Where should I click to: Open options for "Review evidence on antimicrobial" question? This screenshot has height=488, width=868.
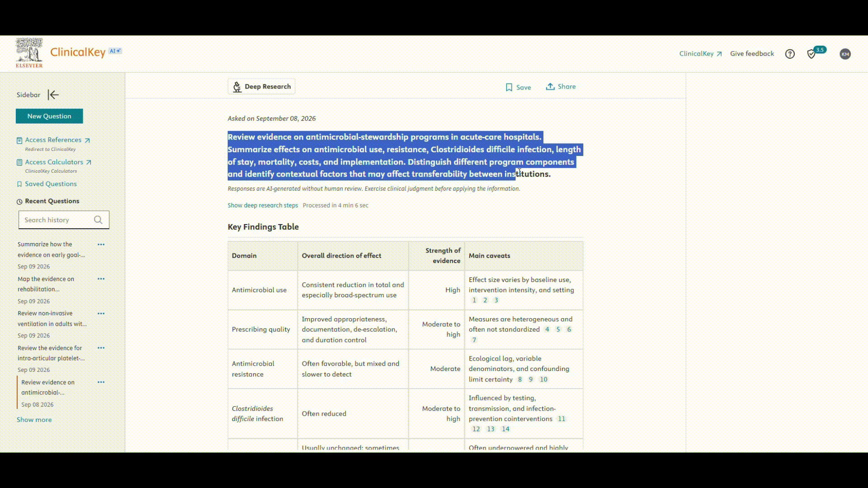click(101, 382)
